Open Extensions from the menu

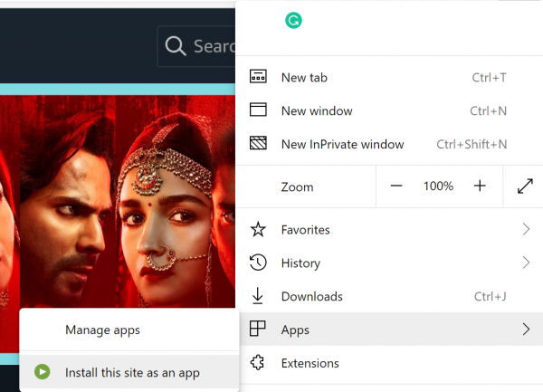(x=389, y=363)
